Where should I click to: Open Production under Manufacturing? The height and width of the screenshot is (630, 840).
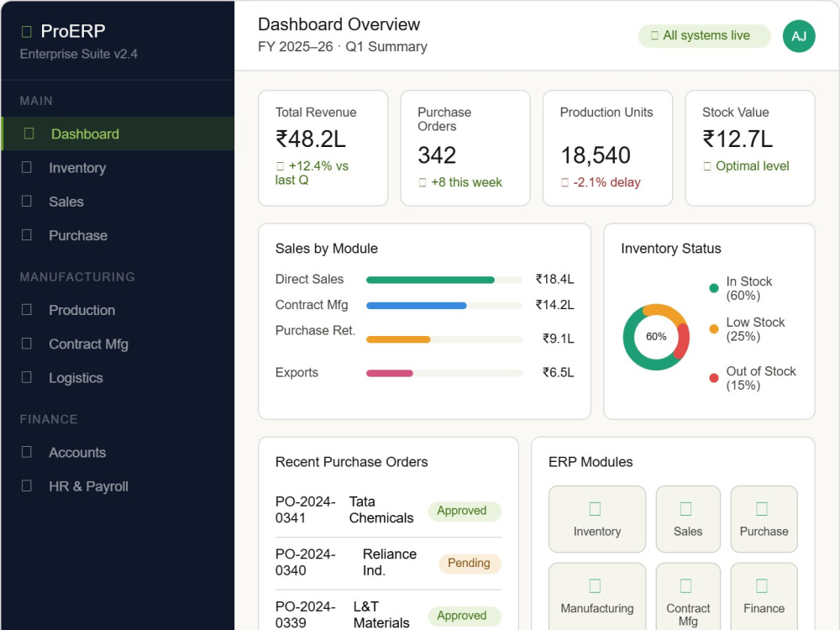118,310
